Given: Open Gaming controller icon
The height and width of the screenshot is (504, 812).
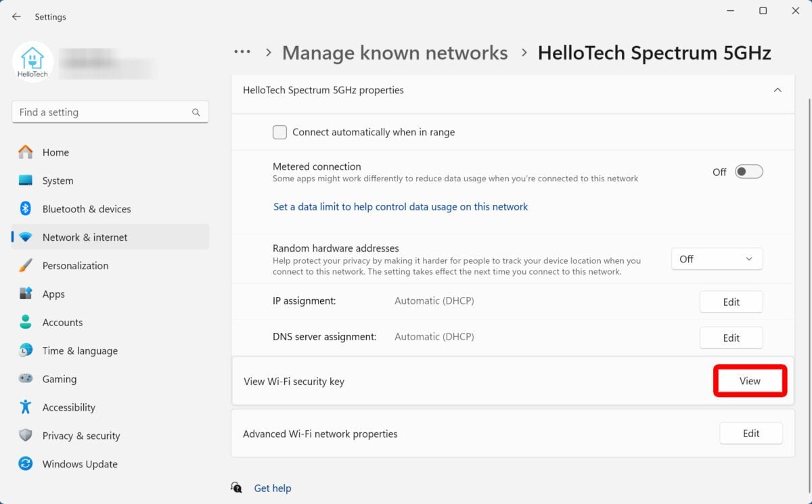Looking at the screenshot, I should [26, 379].
